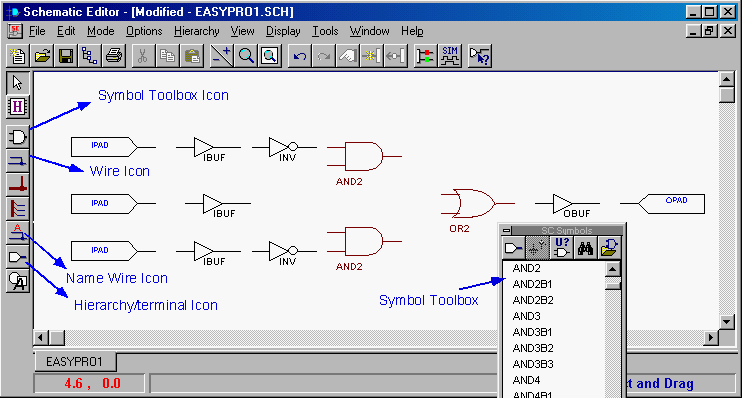The height and width of the screenshot is (398, 742).
Task: Switch to the EASYPRO1 sheet tab
Action: pyautogui.click(x=74, y=362)
